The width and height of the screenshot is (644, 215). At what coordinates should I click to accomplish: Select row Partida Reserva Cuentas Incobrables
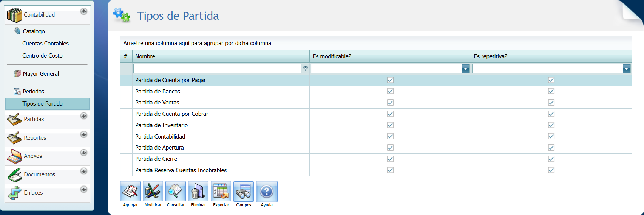tap(376, 170)
